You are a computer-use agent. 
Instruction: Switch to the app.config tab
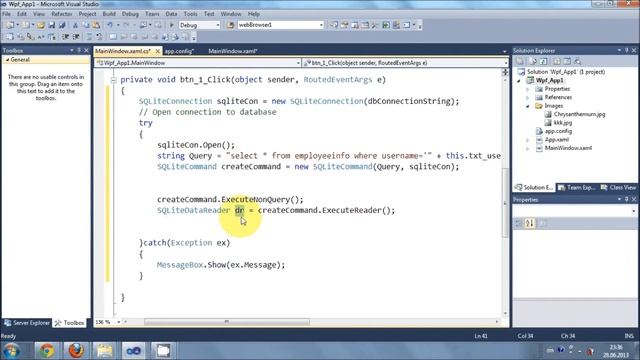click(x=179, y=51)
